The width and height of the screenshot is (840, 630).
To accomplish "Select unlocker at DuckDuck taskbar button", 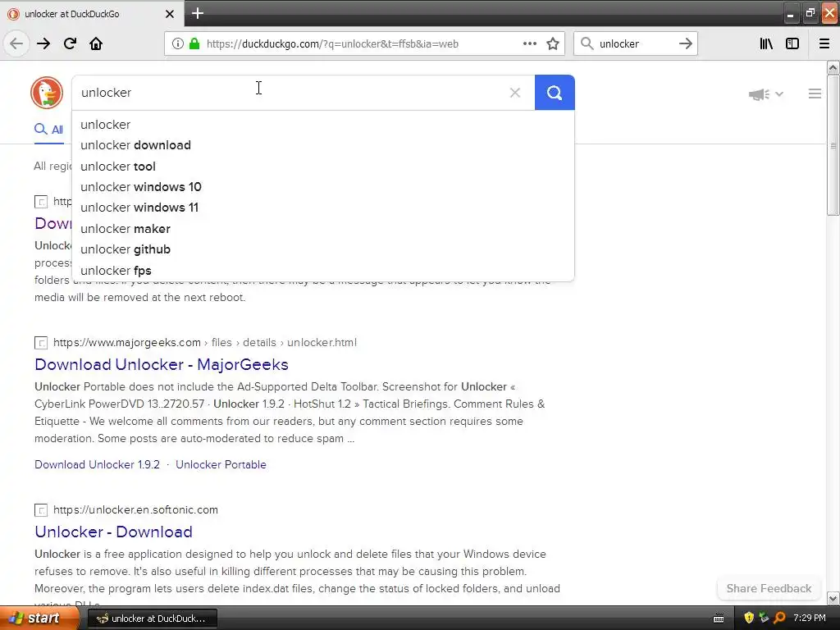I will pos(152,619).
